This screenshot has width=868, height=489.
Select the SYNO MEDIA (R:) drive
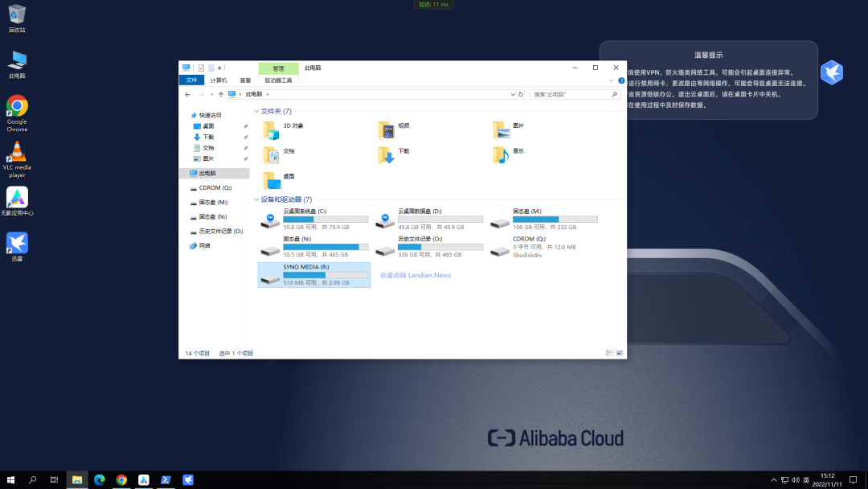pos(314,275)
